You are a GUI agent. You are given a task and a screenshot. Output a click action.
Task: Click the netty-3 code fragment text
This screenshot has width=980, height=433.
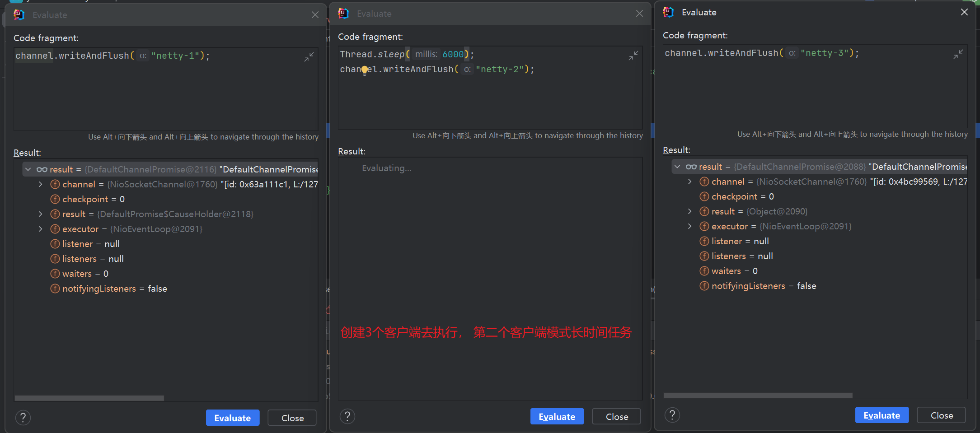762,53
